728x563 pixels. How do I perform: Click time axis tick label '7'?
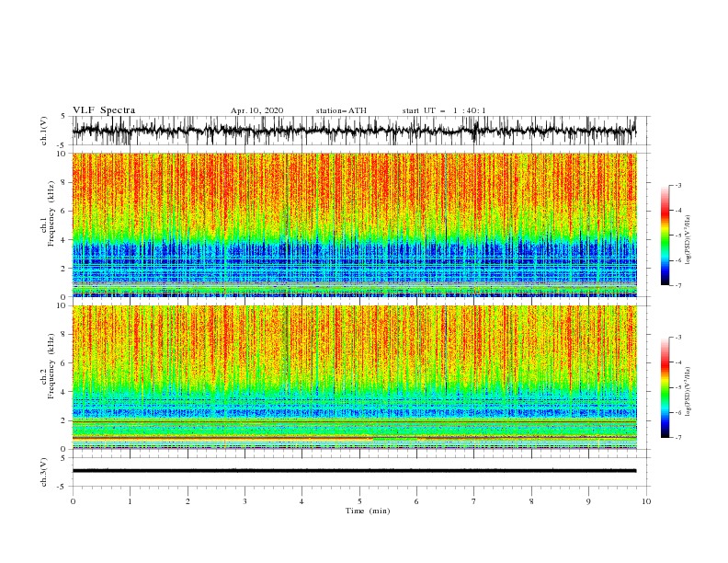[x=474, y=501]
